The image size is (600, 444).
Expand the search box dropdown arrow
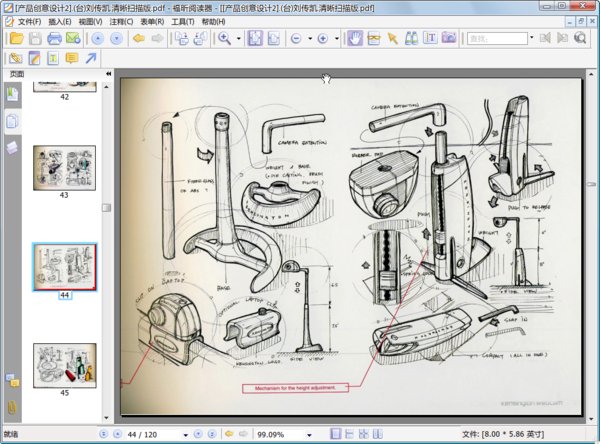coord(531,38)
